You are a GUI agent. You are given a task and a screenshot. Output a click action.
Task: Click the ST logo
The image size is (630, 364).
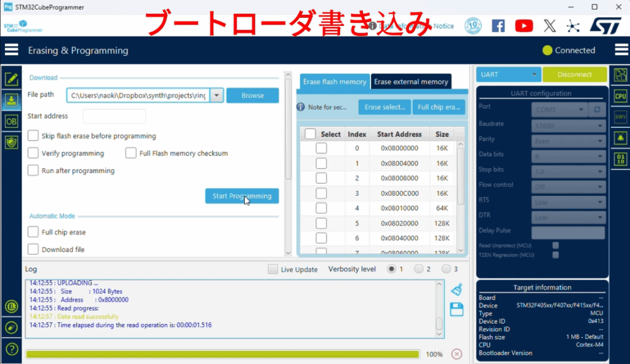click(605, 26)
